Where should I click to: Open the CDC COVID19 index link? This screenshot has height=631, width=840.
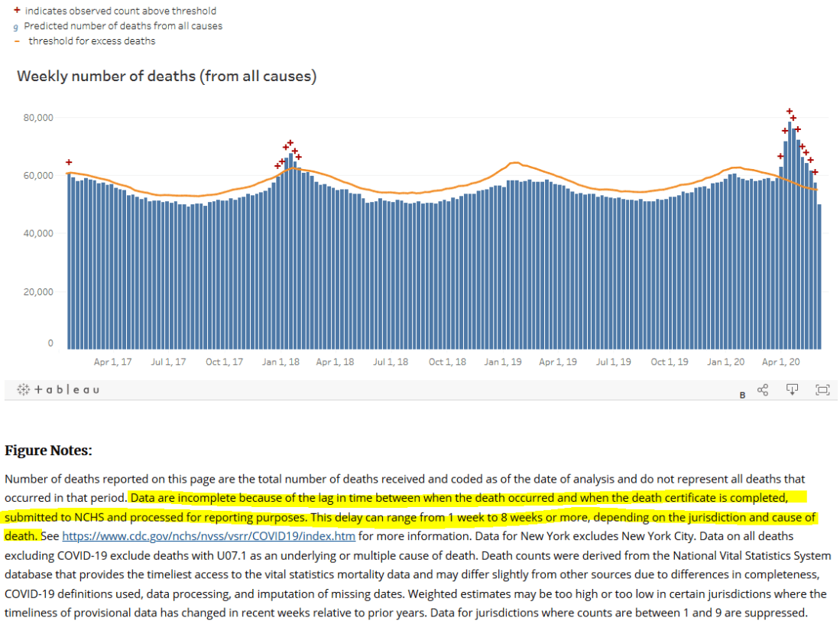tap(208, 536)
